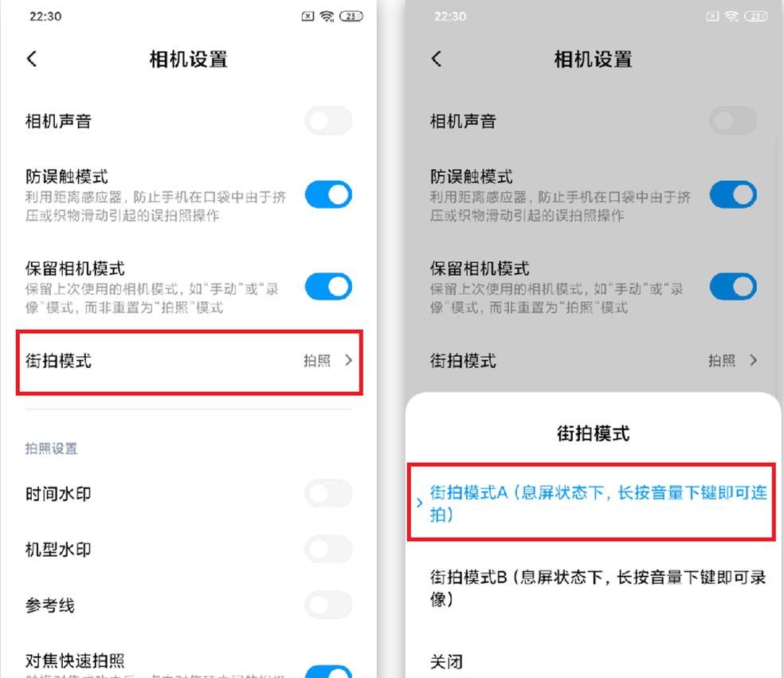This screenshot has height=678, width=784.
Task: Open 街拍模式 chevron on the left screen
Action: 348,360
